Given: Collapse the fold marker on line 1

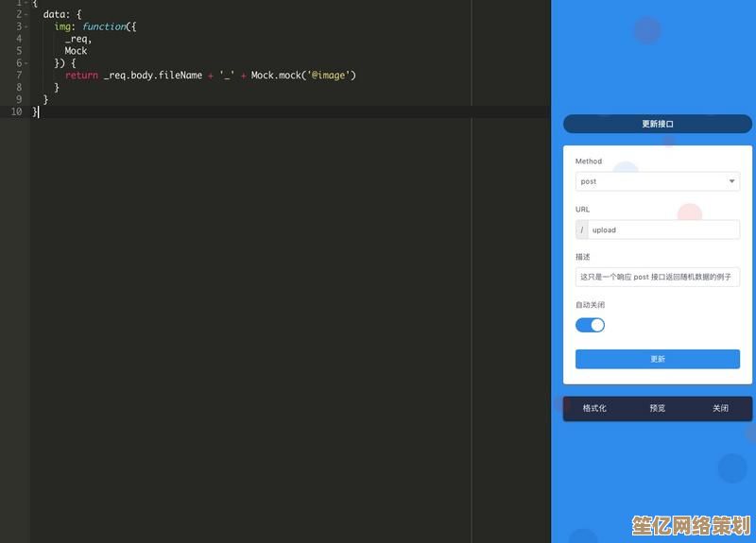Looking at the screenshot, I should (26, 3).
